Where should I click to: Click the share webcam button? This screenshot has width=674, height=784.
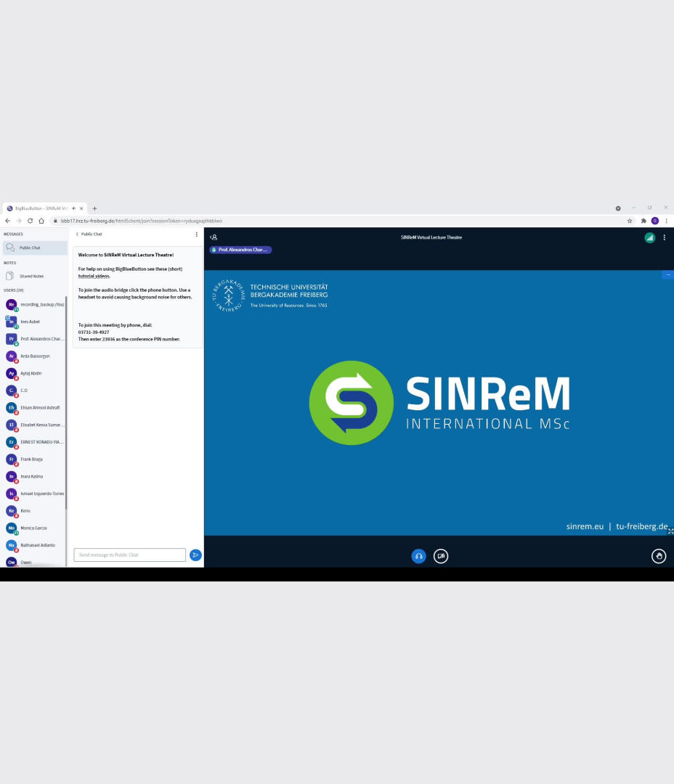tap(441, 556)
